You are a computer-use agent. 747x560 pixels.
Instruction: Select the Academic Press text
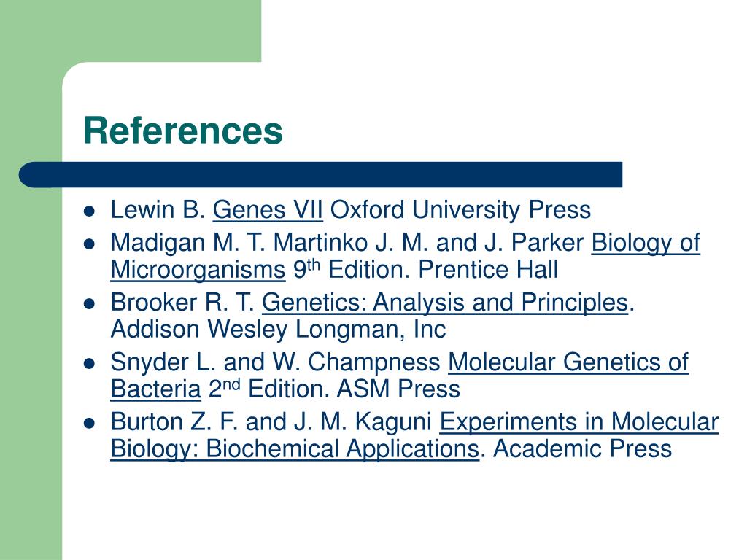(582, 449)
